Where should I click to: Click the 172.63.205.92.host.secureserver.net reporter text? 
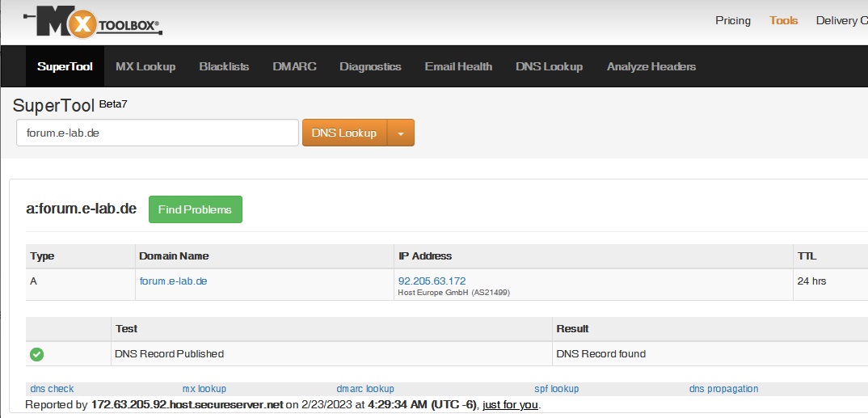pyautogui.click(x=188, y=405)
